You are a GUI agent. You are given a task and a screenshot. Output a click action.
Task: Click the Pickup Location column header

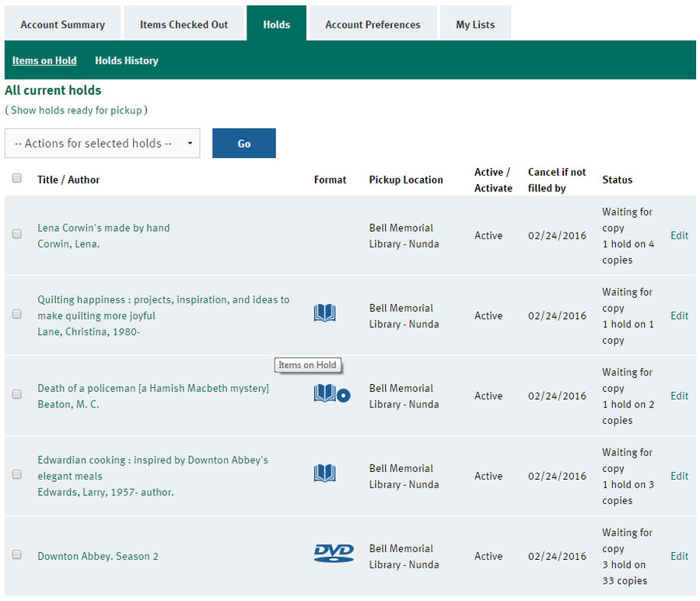406,180
